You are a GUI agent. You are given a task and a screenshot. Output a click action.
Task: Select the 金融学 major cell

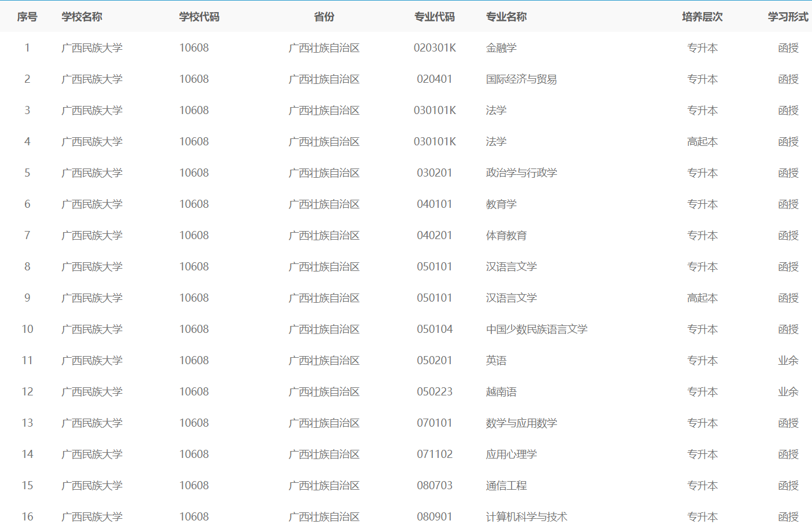coord(501,48)
